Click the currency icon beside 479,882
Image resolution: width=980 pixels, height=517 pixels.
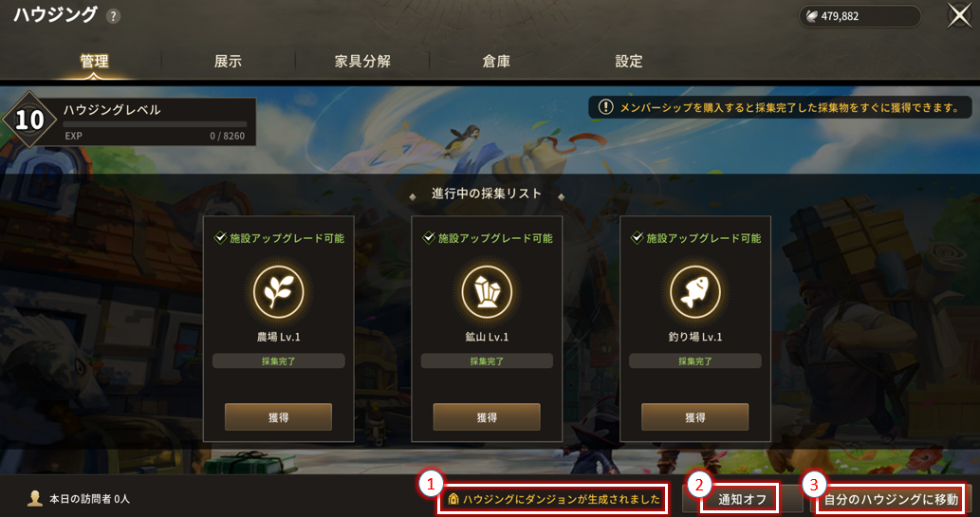812,16
